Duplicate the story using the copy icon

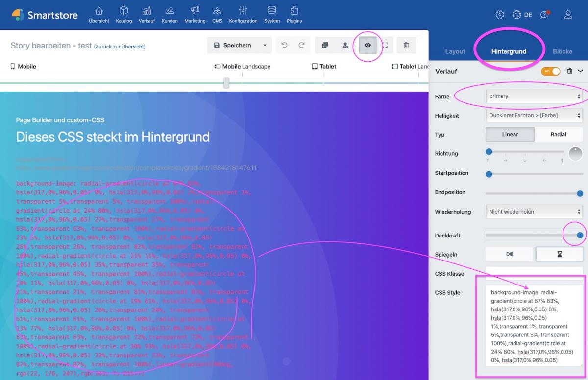click(x=324, y=45)
